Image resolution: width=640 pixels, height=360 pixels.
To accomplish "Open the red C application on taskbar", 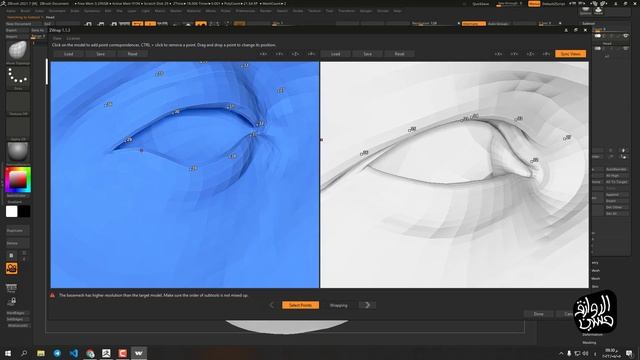I will (122, 353).
